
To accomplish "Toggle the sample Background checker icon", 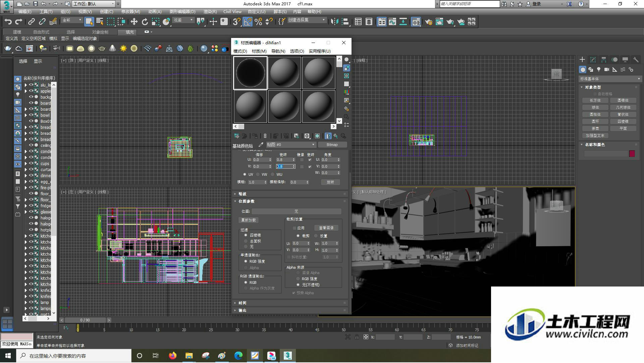I will point(346,76).
